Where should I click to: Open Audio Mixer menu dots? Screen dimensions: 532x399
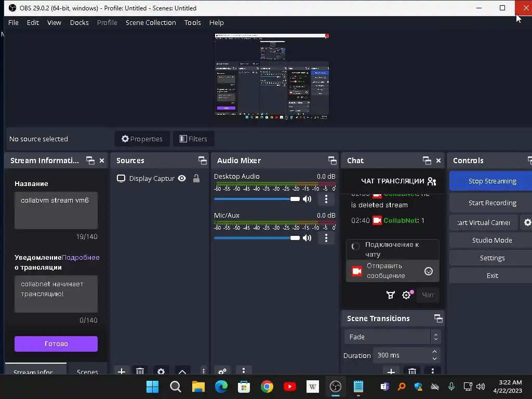click(x=243, y=370)
